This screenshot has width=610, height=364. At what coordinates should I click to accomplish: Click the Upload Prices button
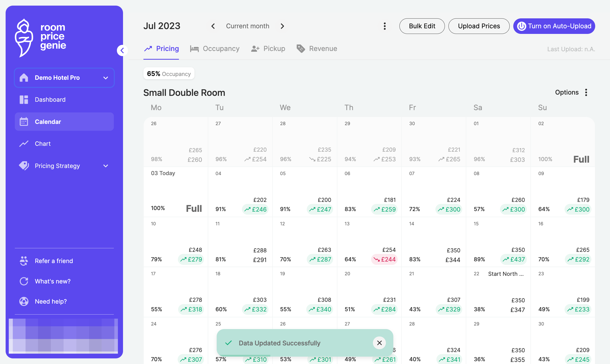pyautogui.click(x=479, y=26)
